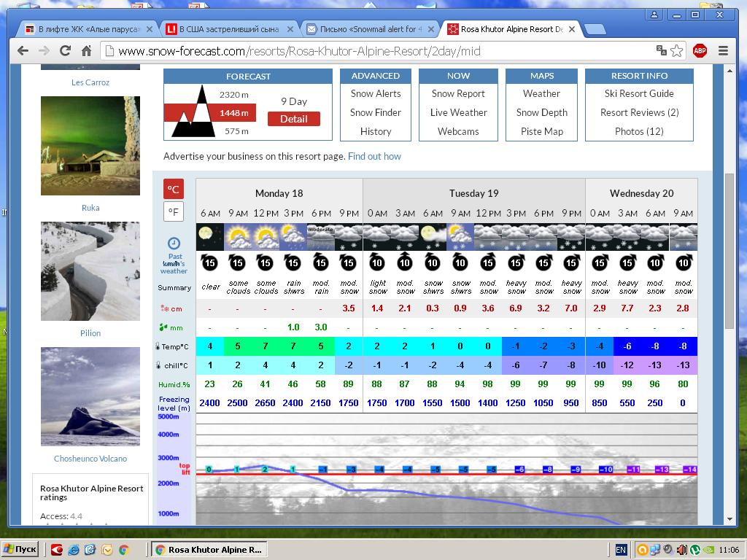Screen dimensions: 747x560
Task: Switch to the В лифте ЖК «Алые паруса» tab
Action: [x=88, y=29]
